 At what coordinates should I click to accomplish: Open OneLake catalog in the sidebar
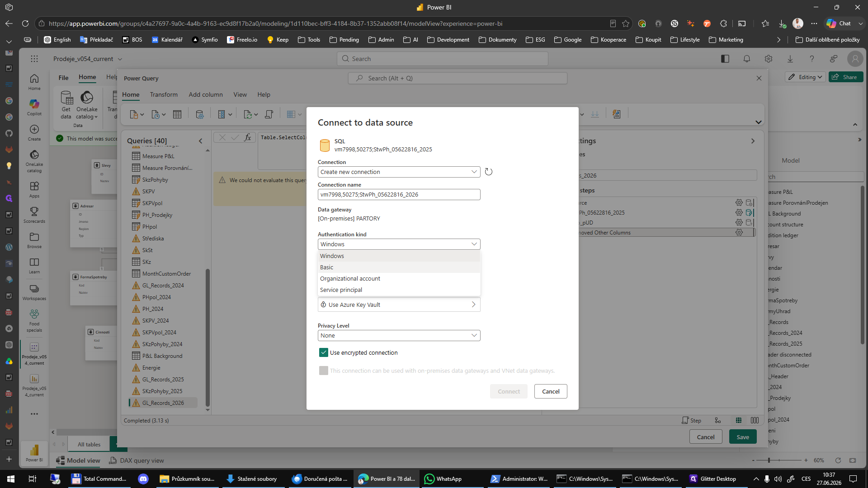point(34,161)
